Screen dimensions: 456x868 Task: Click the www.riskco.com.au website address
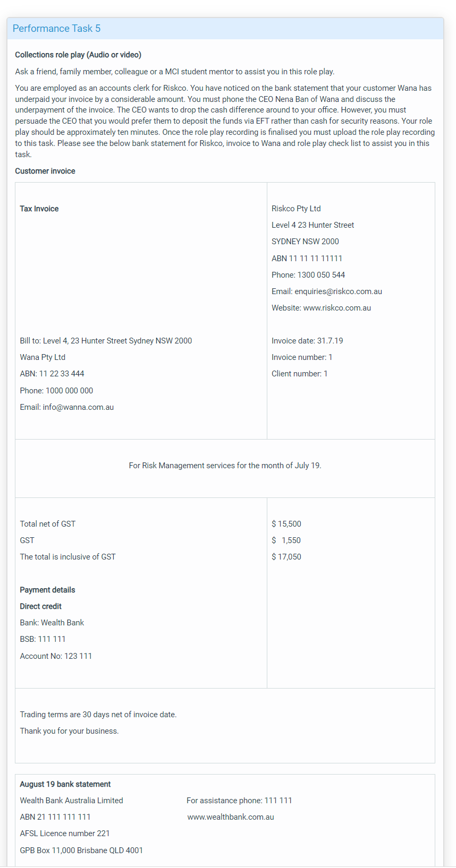pos(337,308)
